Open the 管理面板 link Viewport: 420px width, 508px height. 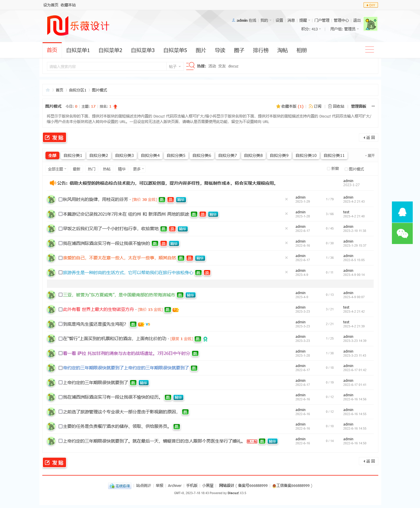358,106
